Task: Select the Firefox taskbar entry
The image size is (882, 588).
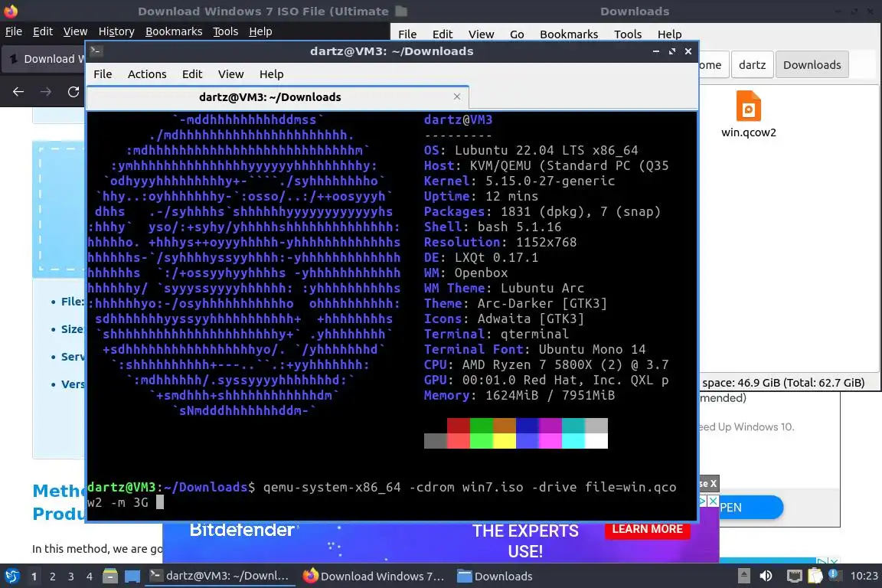Action: coord(374,577)
